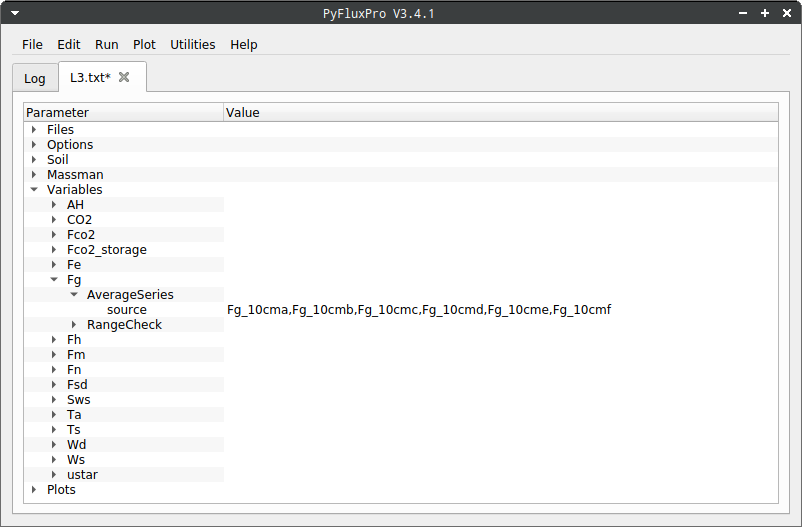
Task: Minimize the PyFluxPro window
Action: [743, 13]
